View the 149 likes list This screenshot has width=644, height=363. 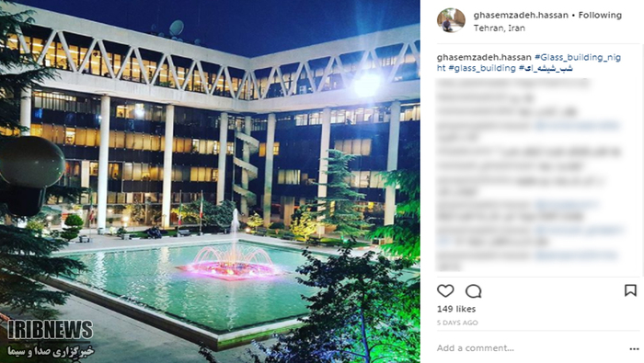[x=456, y=309]
